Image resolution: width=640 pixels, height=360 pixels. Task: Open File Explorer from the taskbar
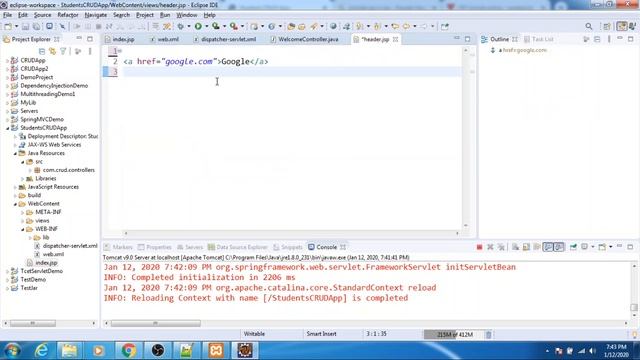click(69, 350)
